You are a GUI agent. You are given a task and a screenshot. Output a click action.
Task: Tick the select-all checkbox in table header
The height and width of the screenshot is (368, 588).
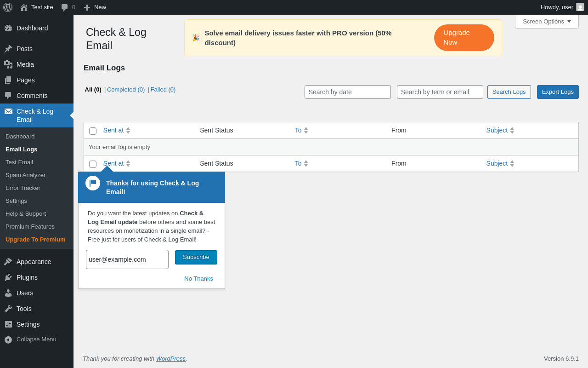(x=93, y=131)
